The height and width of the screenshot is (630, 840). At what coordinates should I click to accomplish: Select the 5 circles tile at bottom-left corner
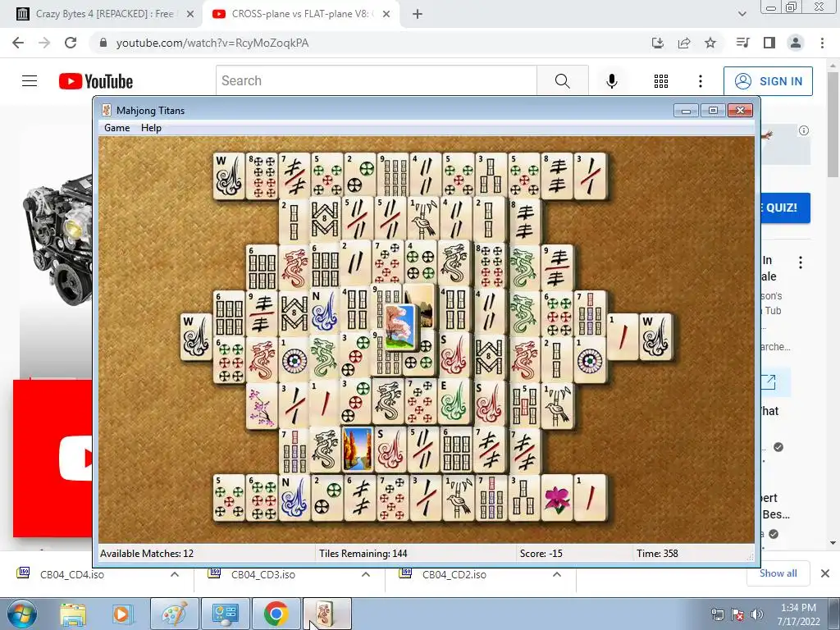click(229, 498)
